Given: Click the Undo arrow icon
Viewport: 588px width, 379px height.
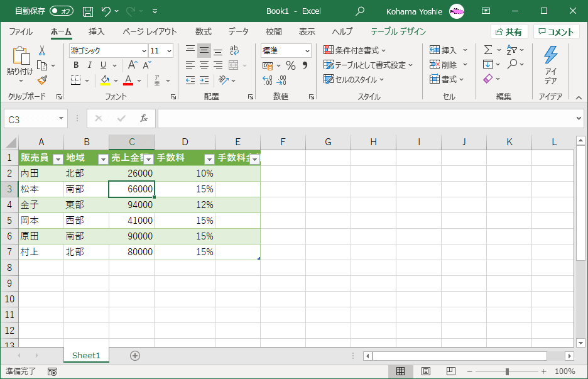Looking at the screenshot, I should [106, 11].
